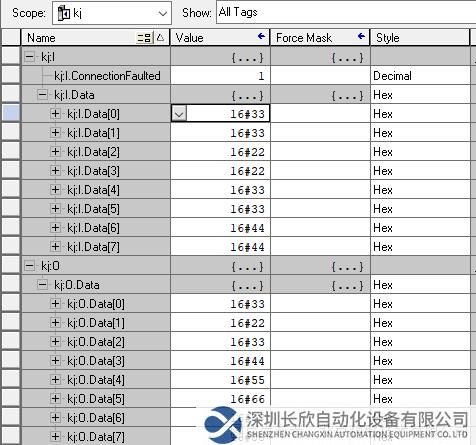Select kj:I.ConnectionFaulted value cell

click(220, 76)
